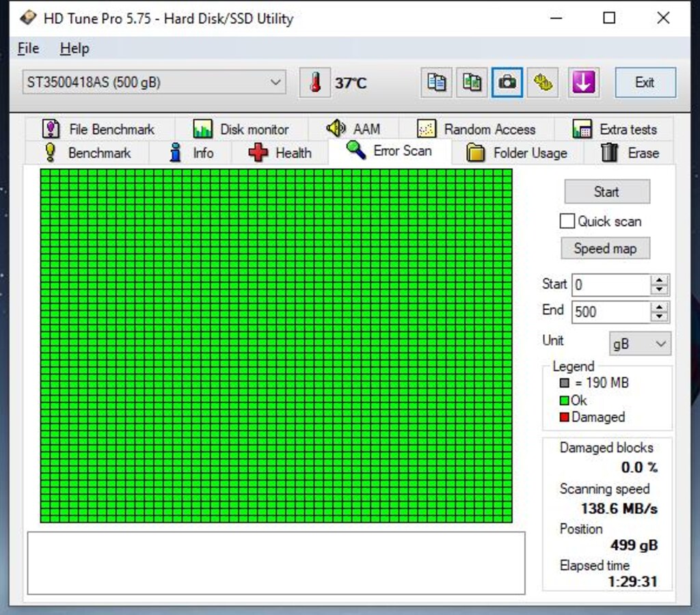Click the 0.0 % damaged blocks value
This screenshot has width=700, height=615.
(639, 467)
